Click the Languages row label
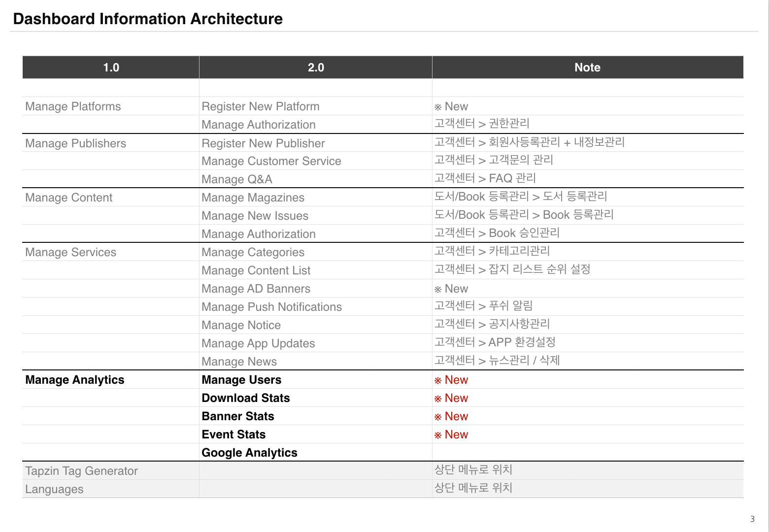This screenshot has width=769, height=532. [x=54, y=489]
